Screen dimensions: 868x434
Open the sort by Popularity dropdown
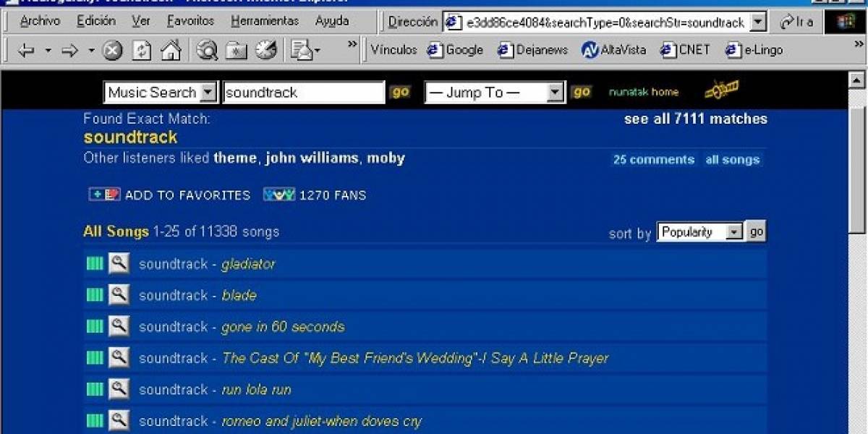click(700, 232)
